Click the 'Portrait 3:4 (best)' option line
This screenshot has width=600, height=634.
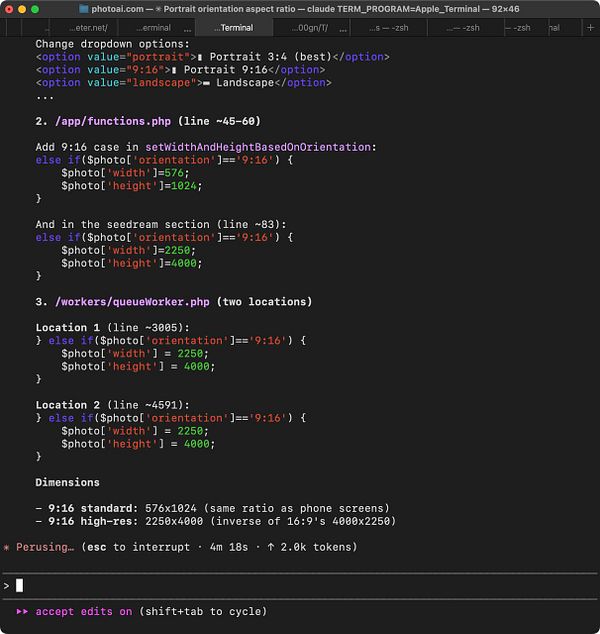point(213,57)
